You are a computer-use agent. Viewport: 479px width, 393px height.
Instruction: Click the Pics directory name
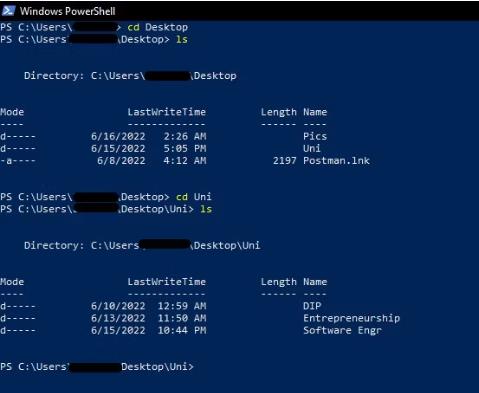click(315, 136)
